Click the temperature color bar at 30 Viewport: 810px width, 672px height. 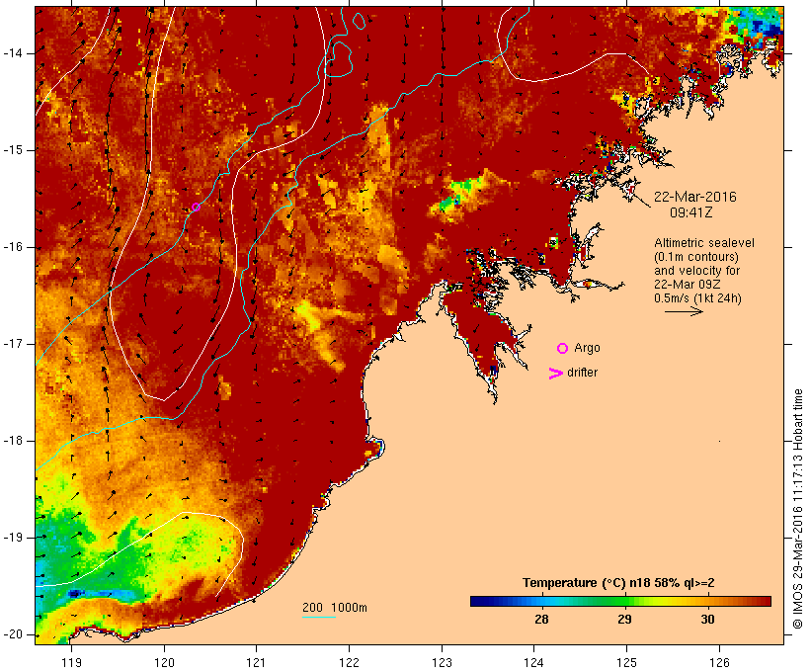(x=707, y=601)
